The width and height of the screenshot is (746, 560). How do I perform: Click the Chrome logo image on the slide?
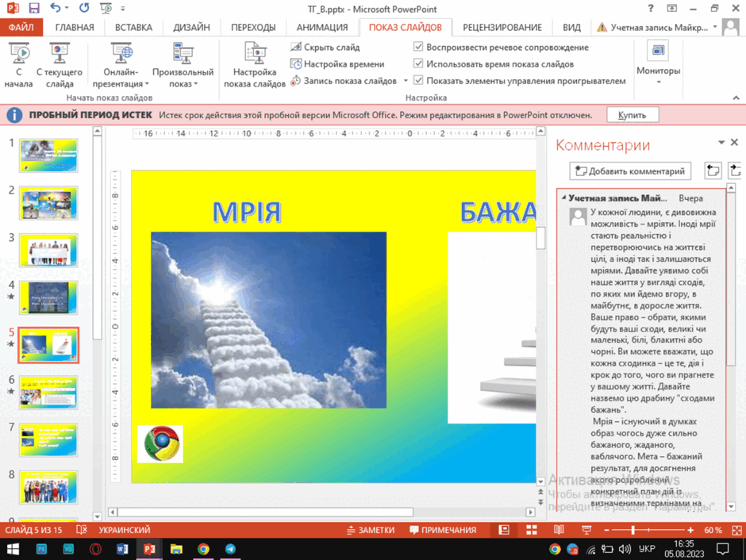[x=160, y=444]
